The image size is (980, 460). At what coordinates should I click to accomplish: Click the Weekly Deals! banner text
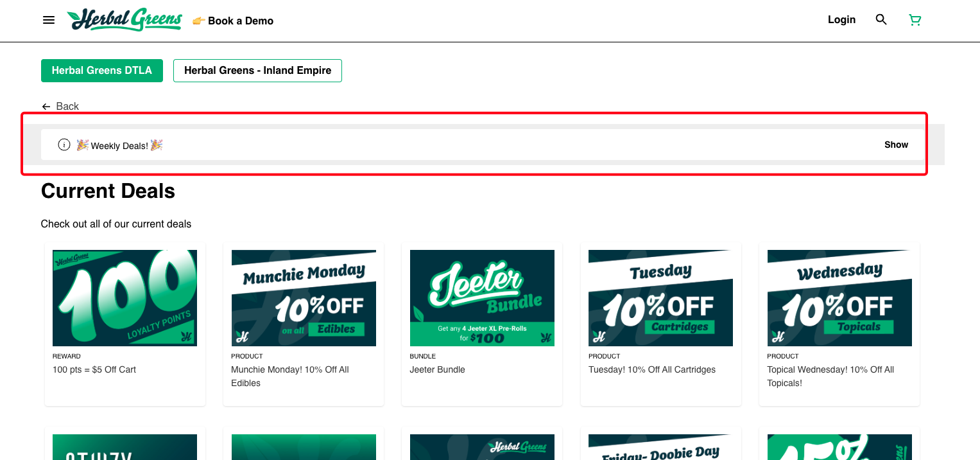tap(119, 145)
